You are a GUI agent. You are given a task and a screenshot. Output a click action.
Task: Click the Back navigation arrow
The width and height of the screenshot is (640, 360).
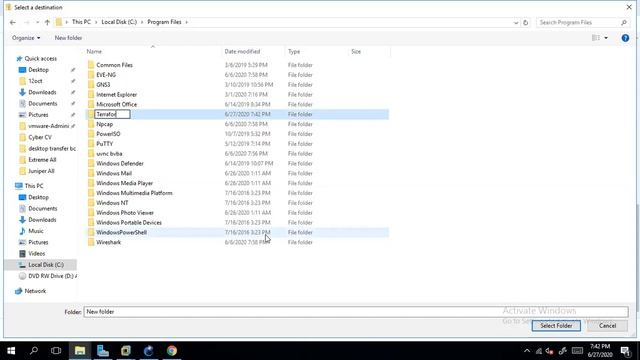(x=13, y=22)
